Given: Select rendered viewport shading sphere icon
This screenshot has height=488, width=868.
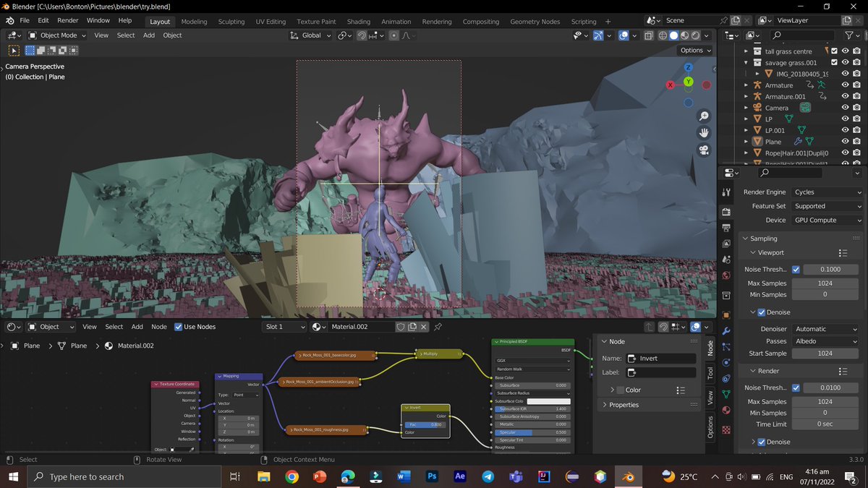Looking at the screenshot, I should tap(696, 35).
